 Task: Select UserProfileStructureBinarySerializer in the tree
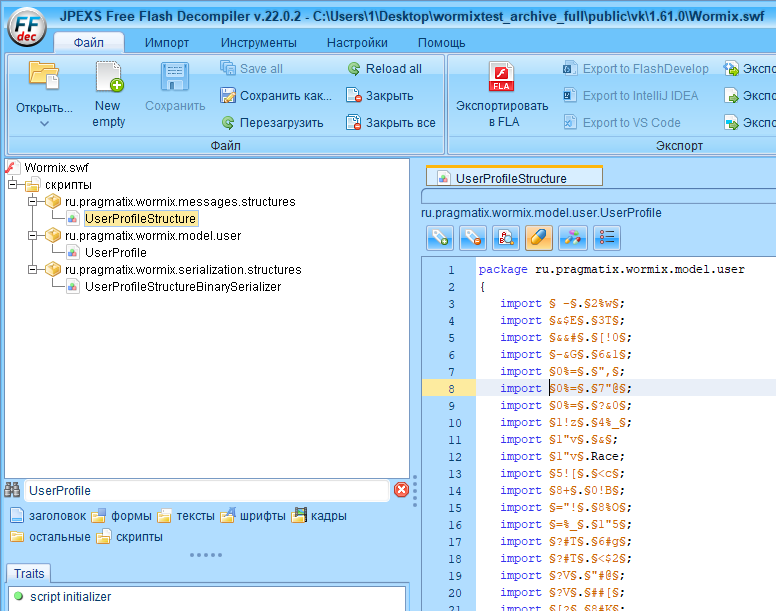(x=183, y=286)
